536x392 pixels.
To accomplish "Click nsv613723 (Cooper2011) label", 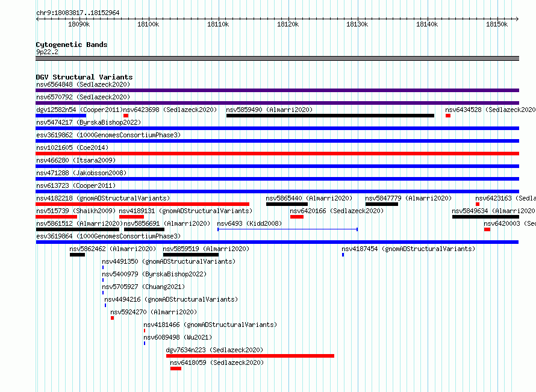I will (76, 185).
